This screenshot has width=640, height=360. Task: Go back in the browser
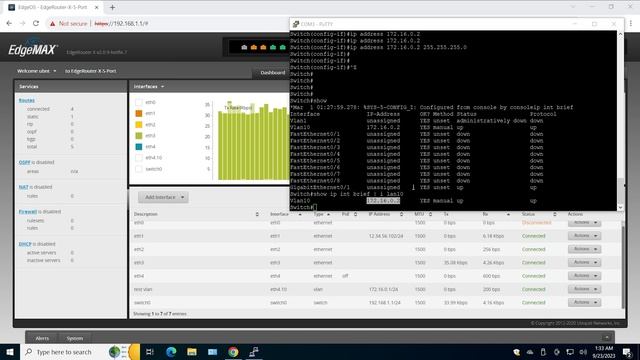(x=9, y=23)
